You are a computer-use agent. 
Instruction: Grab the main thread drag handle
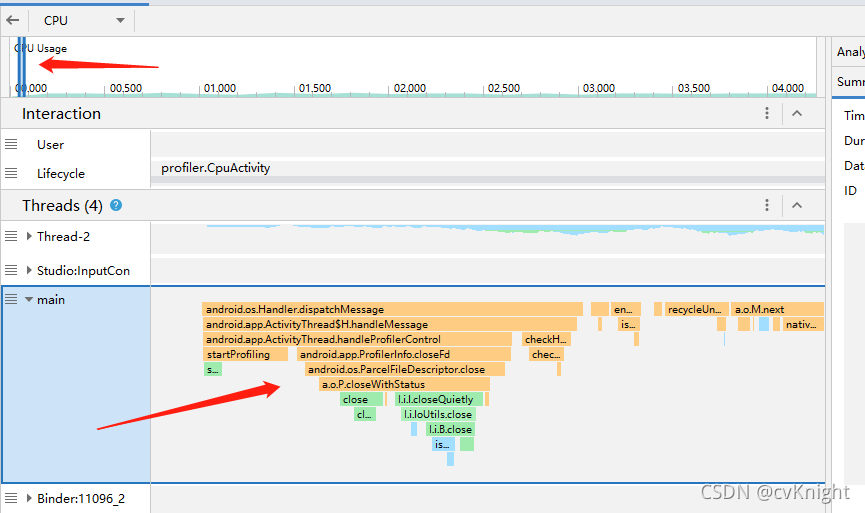point(11,299)
